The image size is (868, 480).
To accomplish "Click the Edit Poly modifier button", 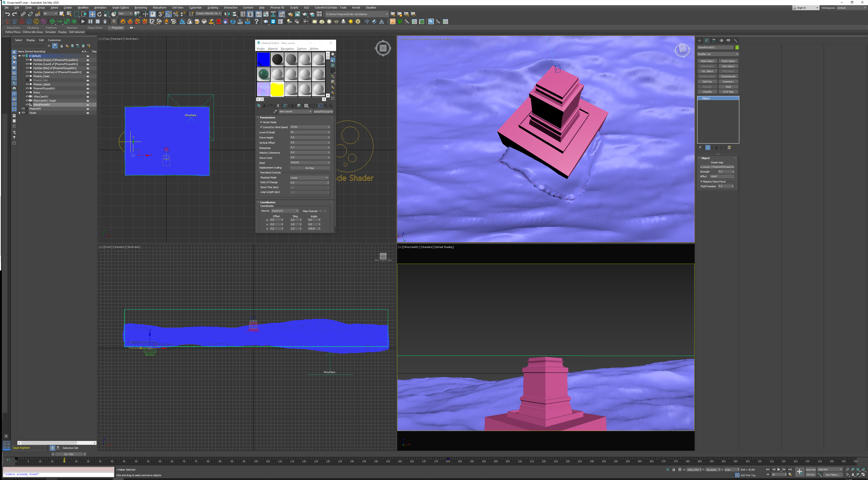I will point(707,81).
